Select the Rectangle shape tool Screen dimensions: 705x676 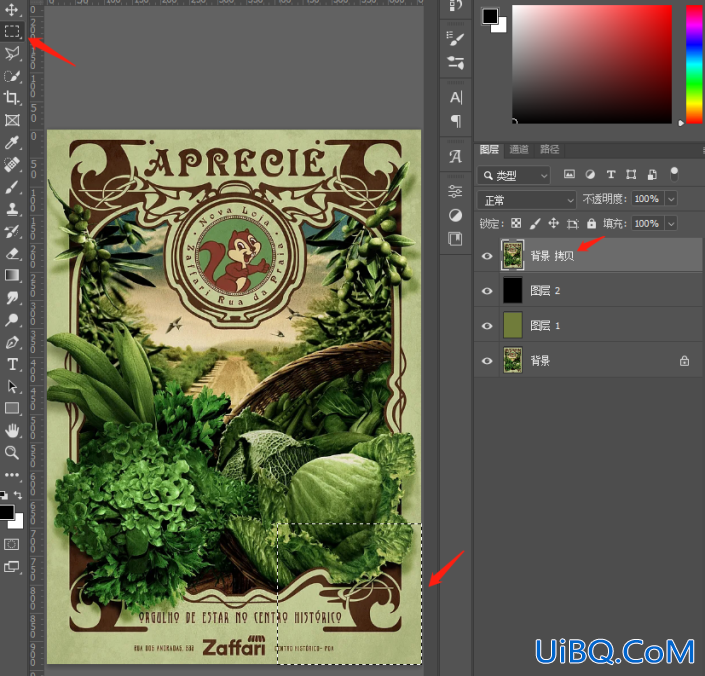click(x=12, y=408)
